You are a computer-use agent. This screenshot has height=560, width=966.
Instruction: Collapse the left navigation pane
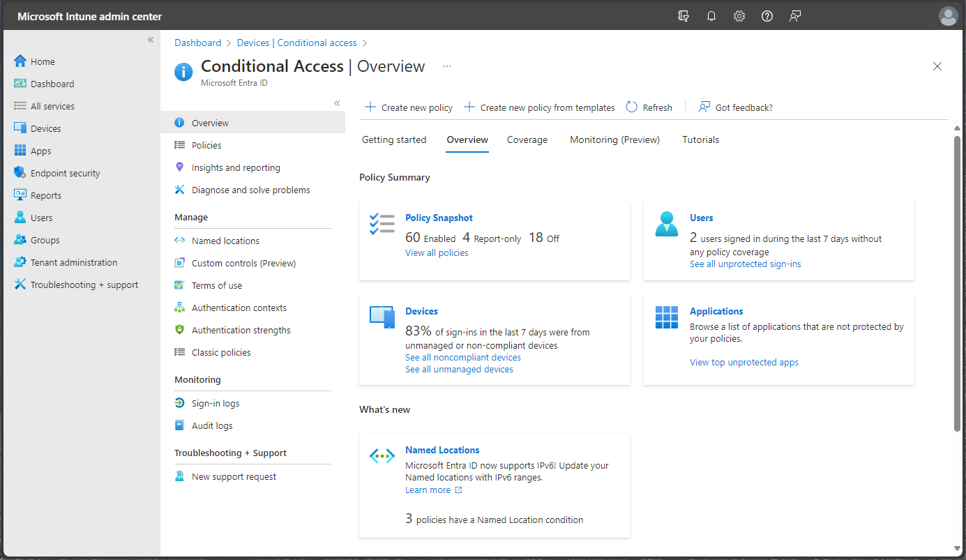(x=151, y=40)
